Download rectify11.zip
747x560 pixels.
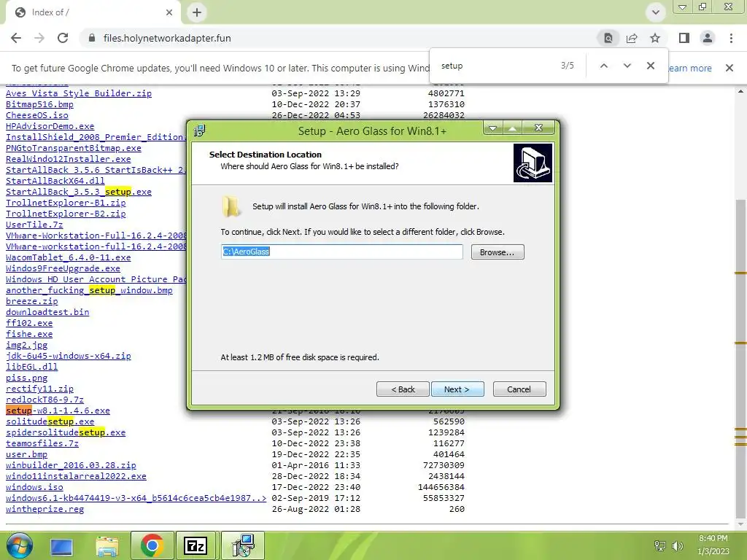pos(39,389)
